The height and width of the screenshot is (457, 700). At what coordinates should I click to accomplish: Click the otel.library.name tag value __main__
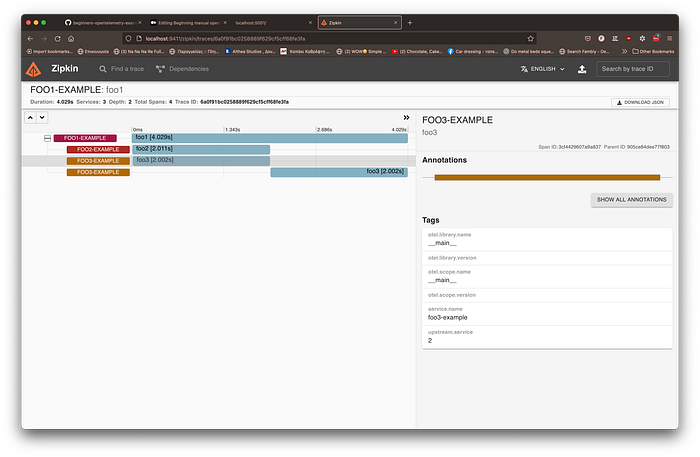click(x=442, y=243)
